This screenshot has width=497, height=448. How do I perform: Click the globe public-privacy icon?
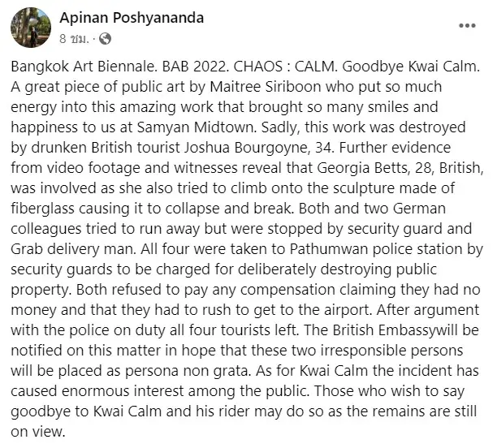click(106, 39)
